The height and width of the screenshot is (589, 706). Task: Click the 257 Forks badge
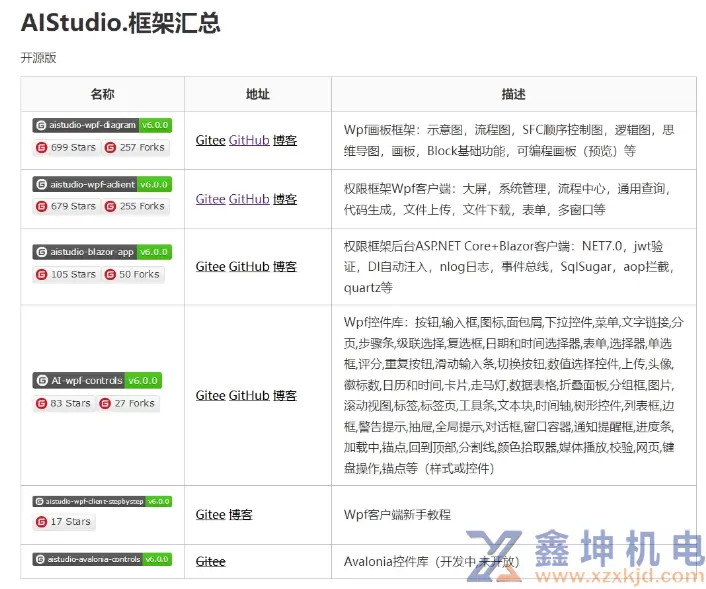coord(135,147)
